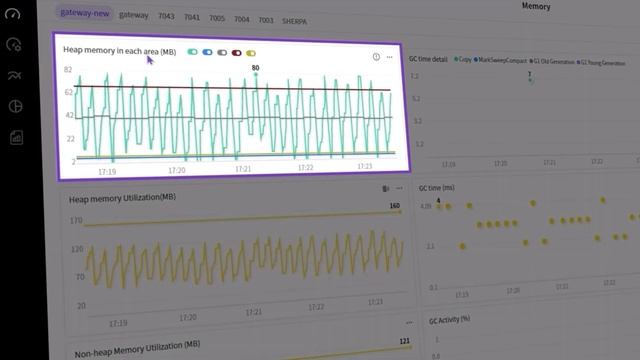Click the 'Heap memory in each area (MB)' title
This screenshot has height=360, width=640.
pos(120,51)
